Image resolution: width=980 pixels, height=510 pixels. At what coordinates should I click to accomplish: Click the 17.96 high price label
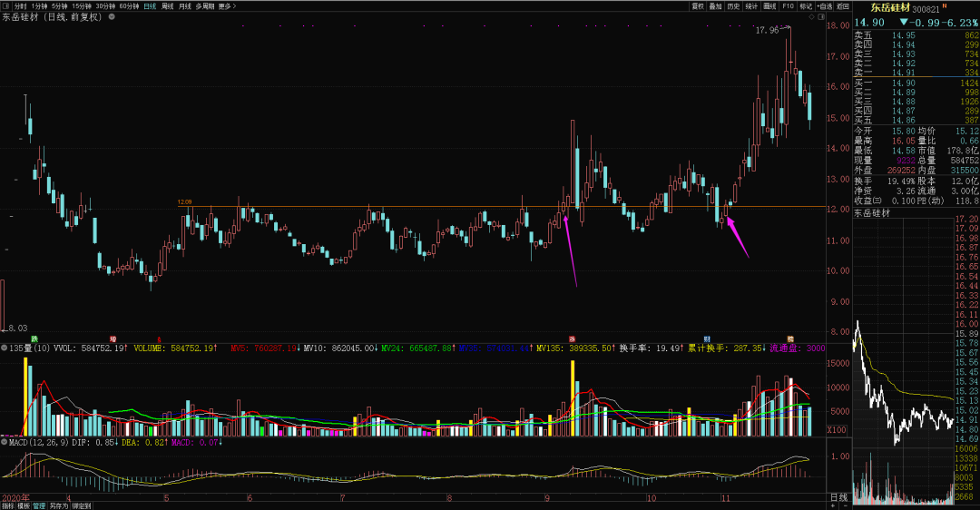click(767, 30)
